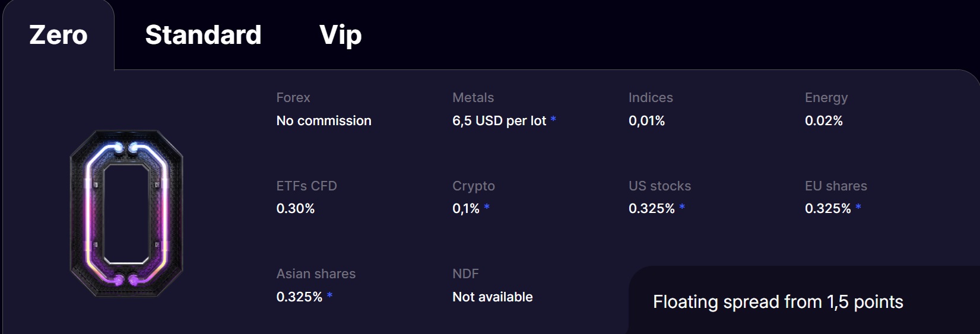Screen dimensions: 980x334
Task: Open the Standard account tab
Action: point(203,35)
